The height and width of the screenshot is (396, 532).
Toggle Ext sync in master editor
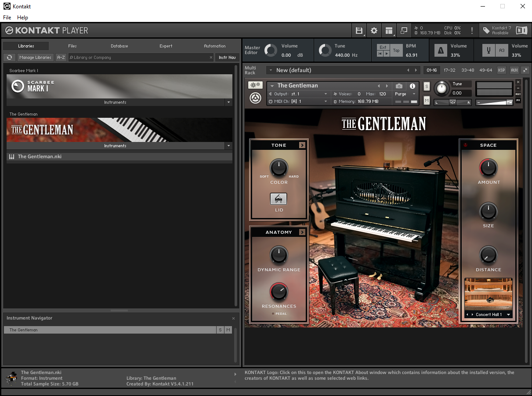click(383, 47)
